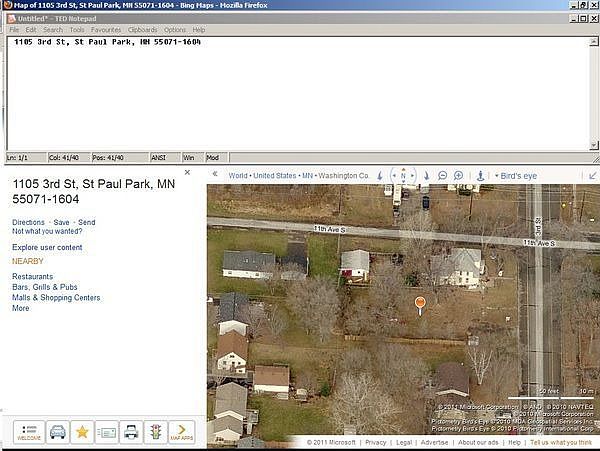Click the Privacy footer link
600x451 pixels.
(375, 443)
